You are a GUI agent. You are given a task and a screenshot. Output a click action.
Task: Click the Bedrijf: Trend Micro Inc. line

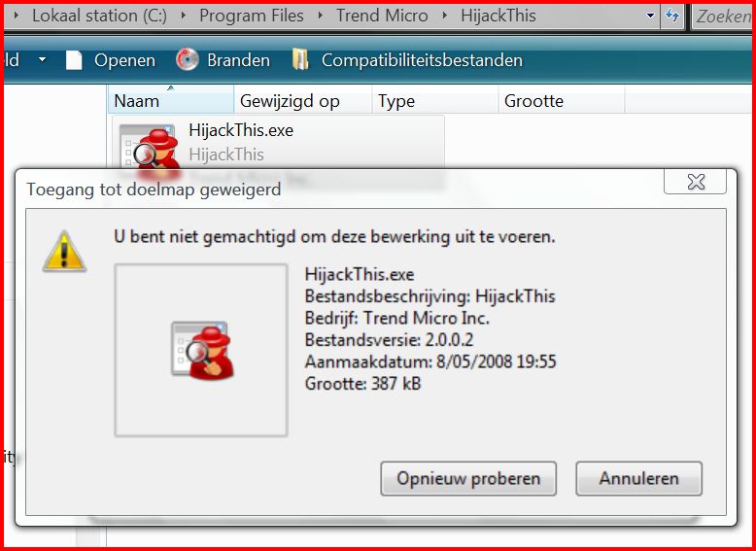pyautogui.click(x=397, y=318)
